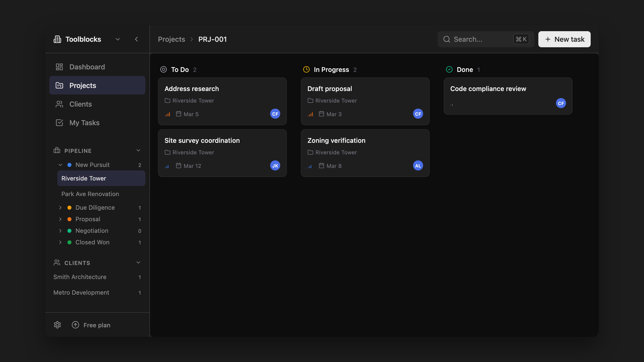Image resolution: width=644 pixels, height=362 pixels.
Task: Open settings via the gear icon
Action: 57,325
